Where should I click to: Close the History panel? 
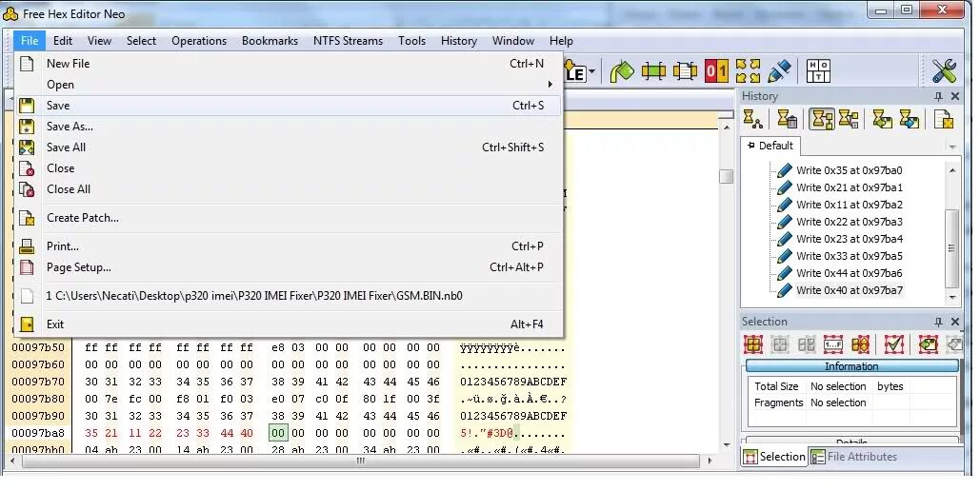(x=955, y=96)
